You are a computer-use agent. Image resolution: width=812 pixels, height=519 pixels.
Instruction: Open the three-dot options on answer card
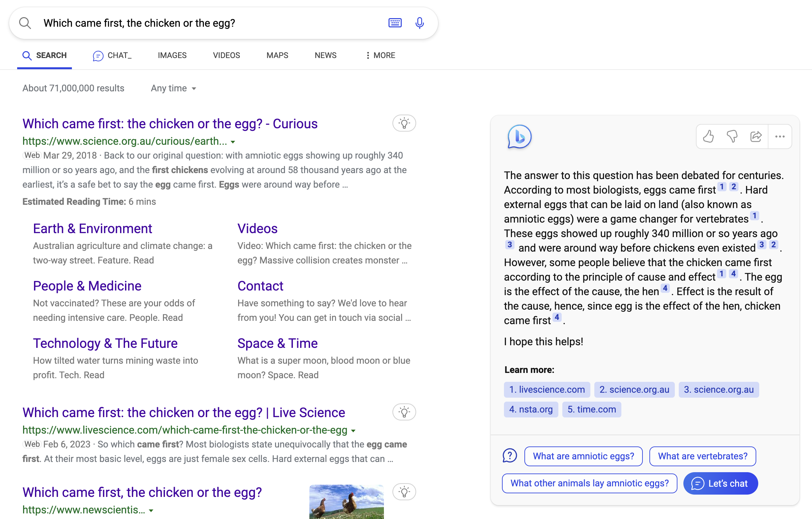780,137
